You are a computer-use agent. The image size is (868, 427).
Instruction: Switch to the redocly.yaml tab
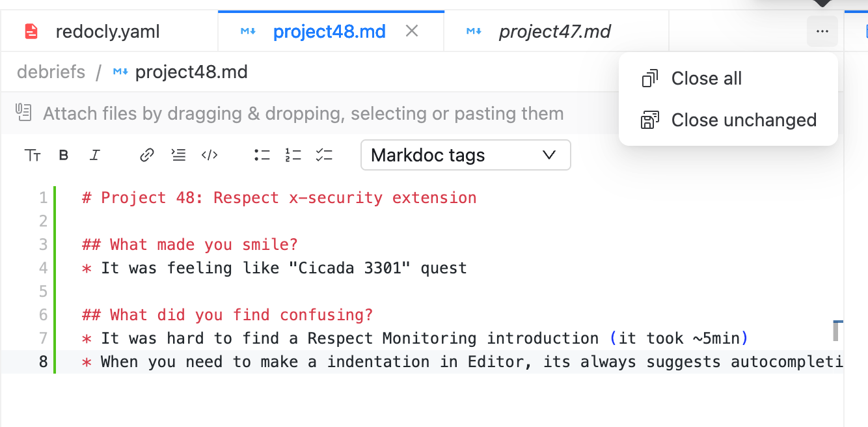[x=109, y=31]
